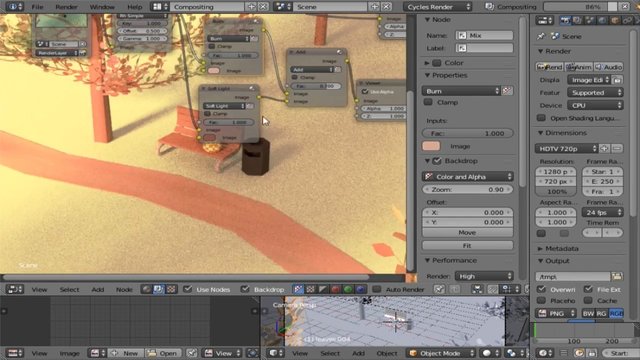Click the 3D view editor type icon
This screenshot has height=360, width=640.
(x=276, y=353)
